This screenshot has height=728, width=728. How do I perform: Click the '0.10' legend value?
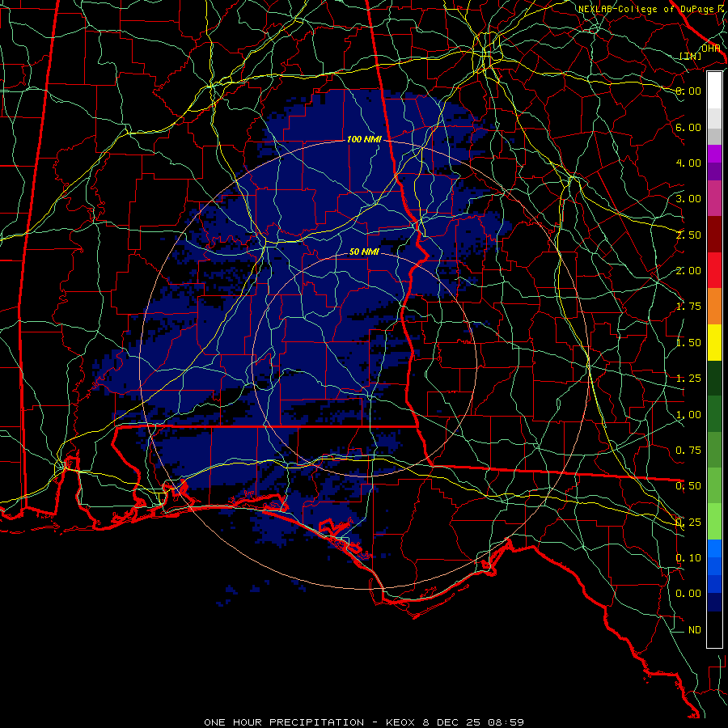point(688,558)
